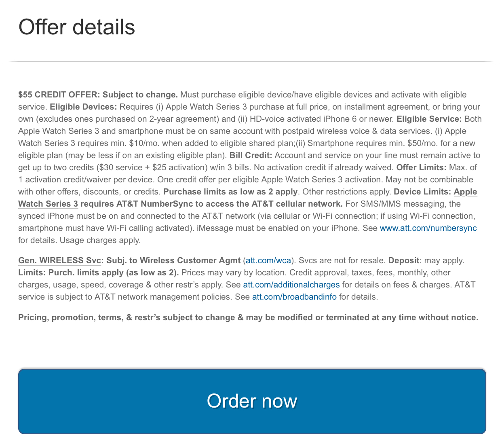Click the Subject to change. bold text
The height and width of the screenshot is (448, 502).
pos(140,95)
